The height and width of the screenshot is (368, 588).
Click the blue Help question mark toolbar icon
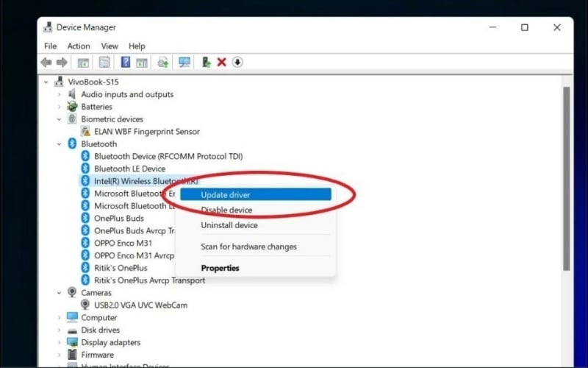pos(126,63)
